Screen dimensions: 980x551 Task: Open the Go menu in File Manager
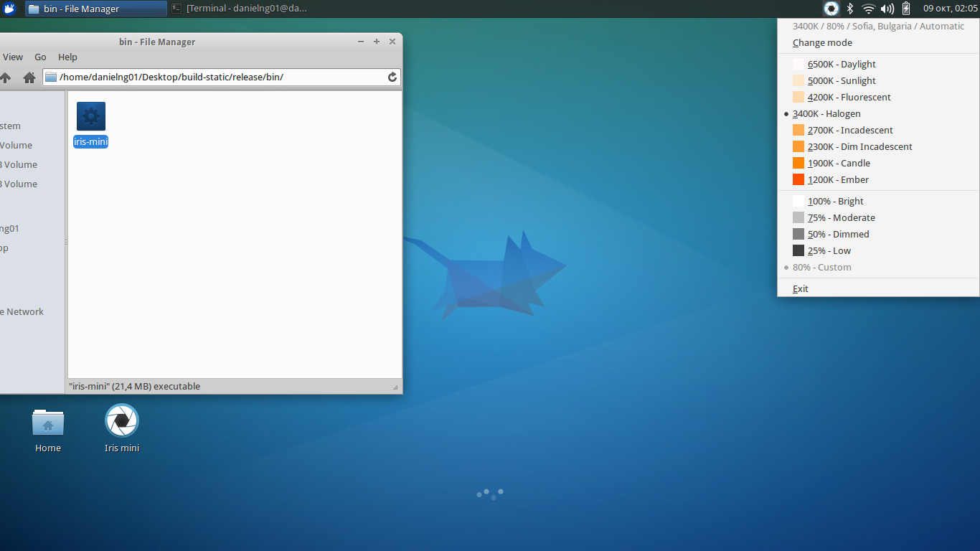(40, 57)
